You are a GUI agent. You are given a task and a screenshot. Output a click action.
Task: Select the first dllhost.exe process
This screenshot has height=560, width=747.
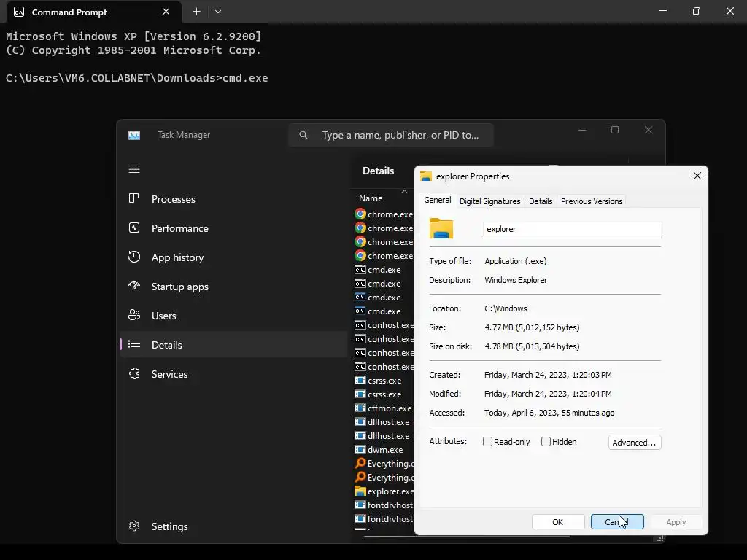[x=384, y=422]
